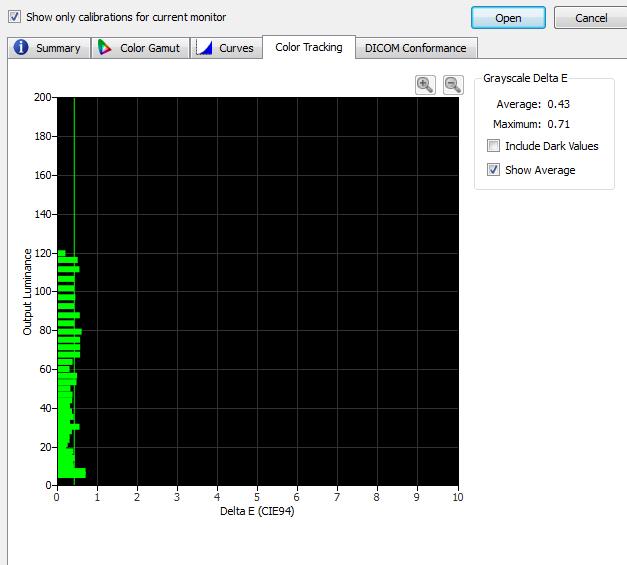Click the Summary tab info icon

21,47
